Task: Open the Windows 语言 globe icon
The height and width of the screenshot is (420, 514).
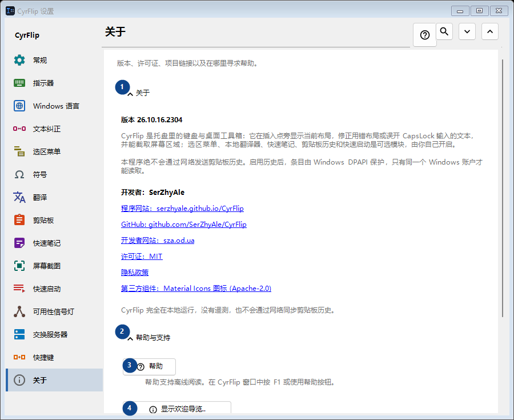Action: pos(19,106)
